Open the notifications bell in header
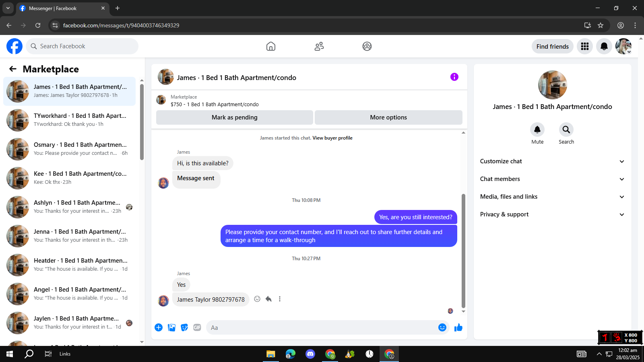Image resolution: width=644 pixels, height=362 pixels. point(604,46)
